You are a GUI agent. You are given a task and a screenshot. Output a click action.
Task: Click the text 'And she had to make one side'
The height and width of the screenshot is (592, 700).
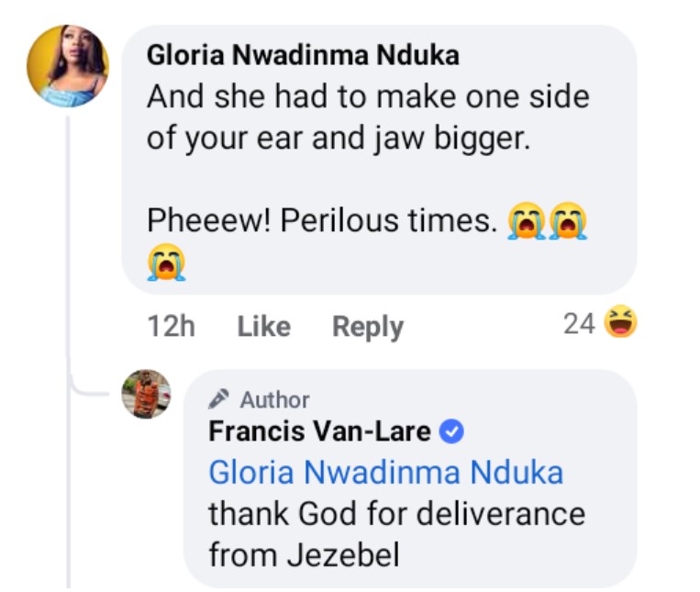(x=367, y=96)
